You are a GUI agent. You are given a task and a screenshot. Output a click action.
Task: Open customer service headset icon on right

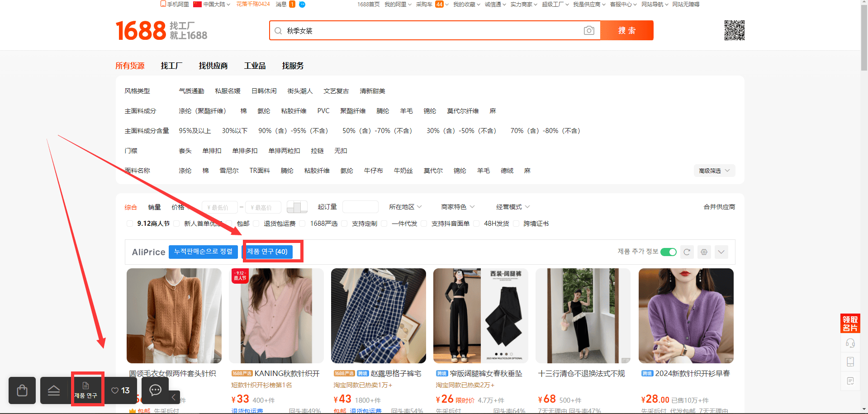[x=850, y=343]
